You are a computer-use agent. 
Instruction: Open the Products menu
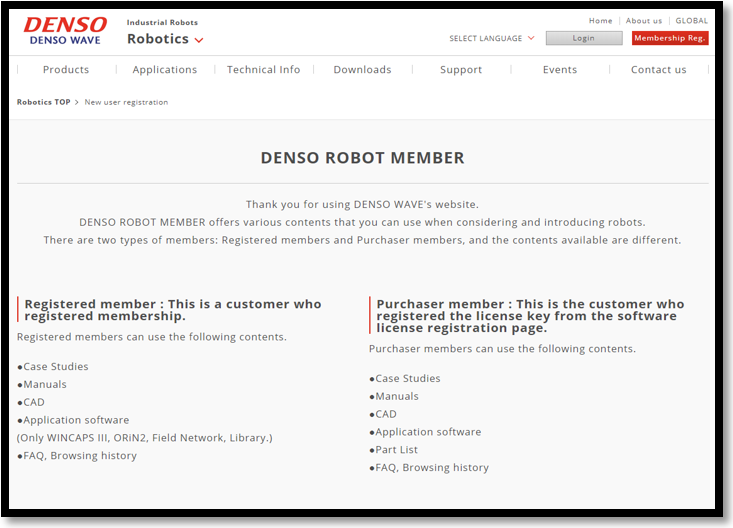66,70
